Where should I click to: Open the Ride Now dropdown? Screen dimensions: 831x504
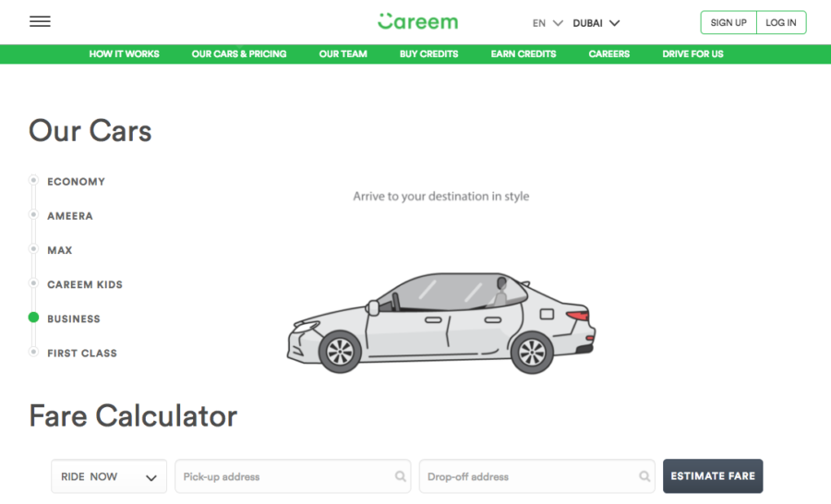tap(109, 476)
